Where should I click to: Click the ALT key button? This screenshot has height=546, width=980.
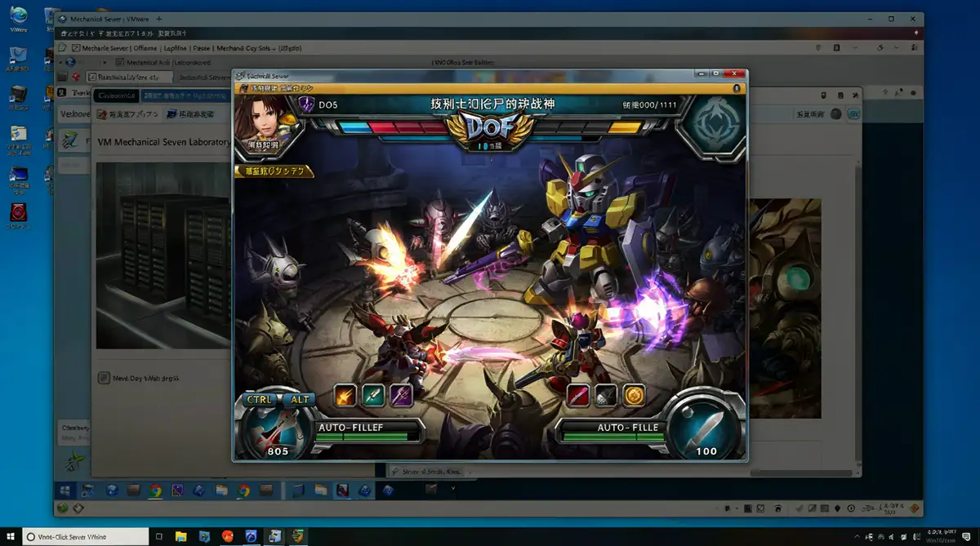coord(300,400)
